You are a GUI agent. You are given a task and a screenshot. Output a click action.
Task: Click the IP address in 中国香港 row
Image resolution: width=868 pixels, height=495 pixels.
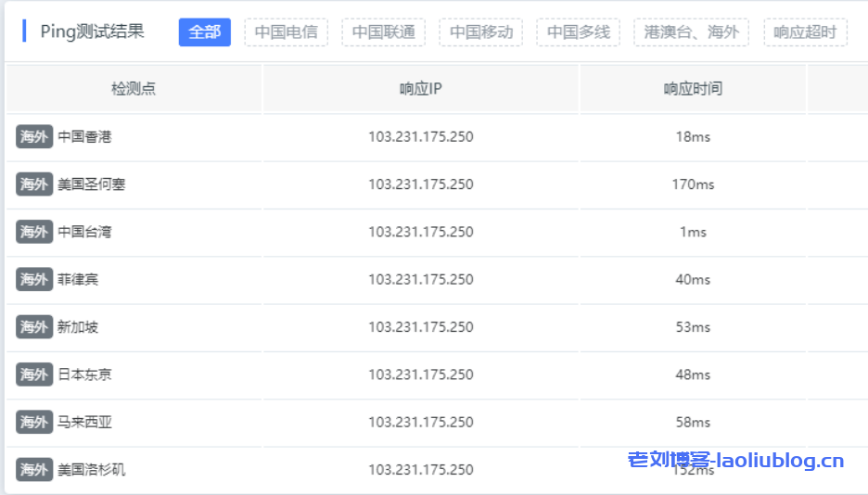(x=420, y=137)
